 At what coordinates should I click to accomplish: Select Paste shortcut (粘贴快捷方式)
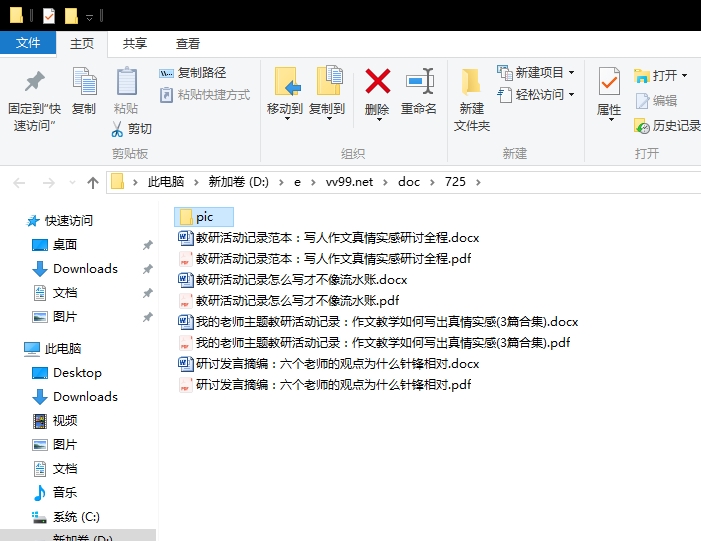pyautogui.click(x=205, y=95)
